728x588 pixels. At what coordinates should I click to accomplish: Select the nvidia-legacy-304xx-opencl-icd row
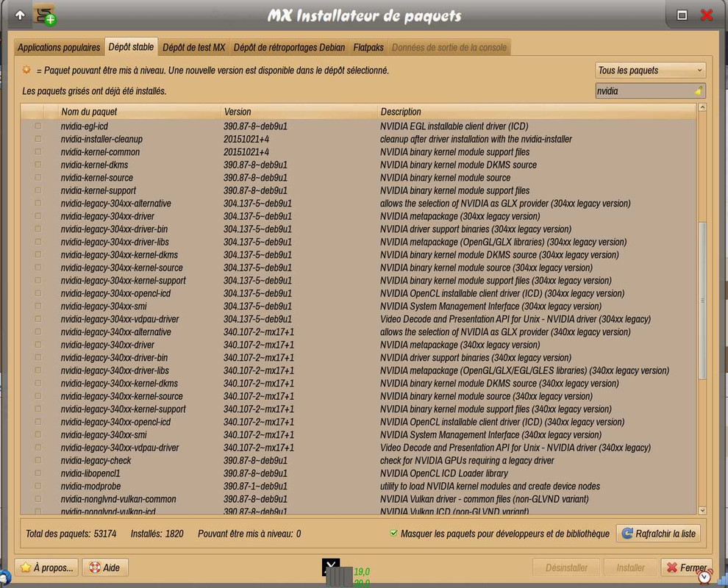click(358, 293)
